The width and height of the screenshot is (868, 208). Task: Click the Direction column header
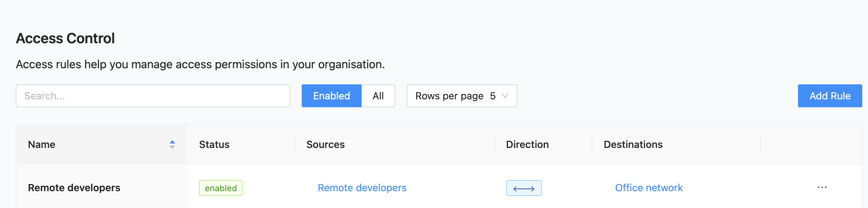(x=527, y=144)
